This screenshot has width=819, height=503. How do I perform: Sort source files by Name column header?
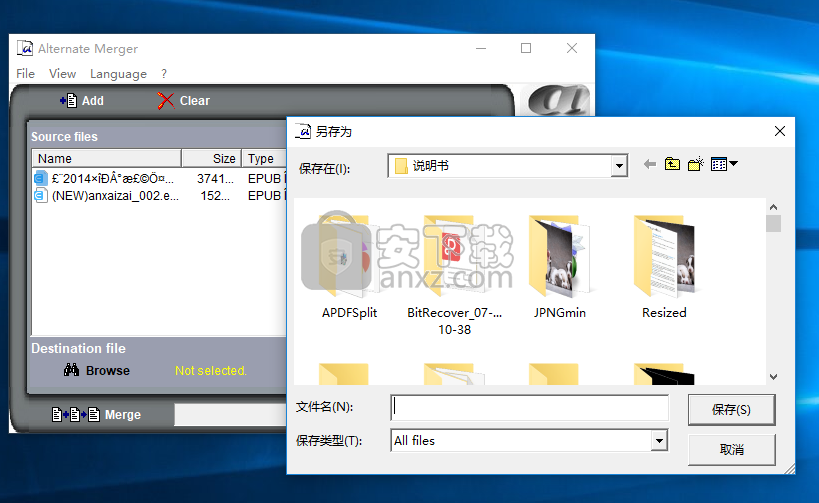click(x=107, y=158)
